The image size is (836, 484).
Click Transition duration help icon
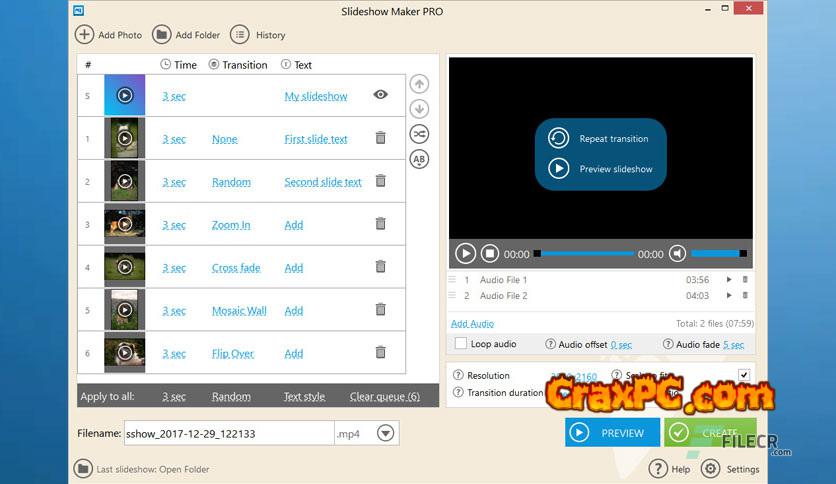click(458, 392)
